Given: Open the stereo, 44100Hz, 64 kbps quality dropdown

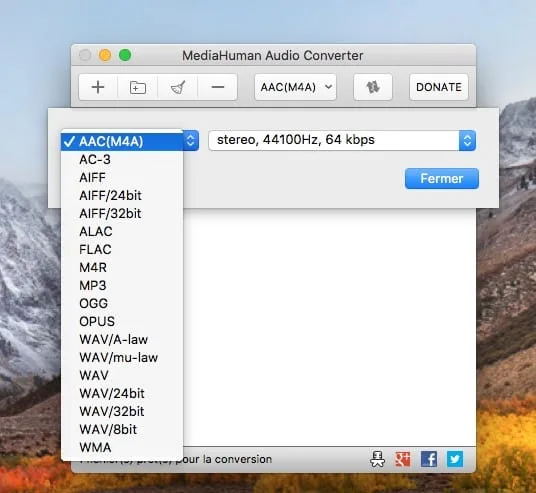Looking at the screenshot, I should coord(342,140).
